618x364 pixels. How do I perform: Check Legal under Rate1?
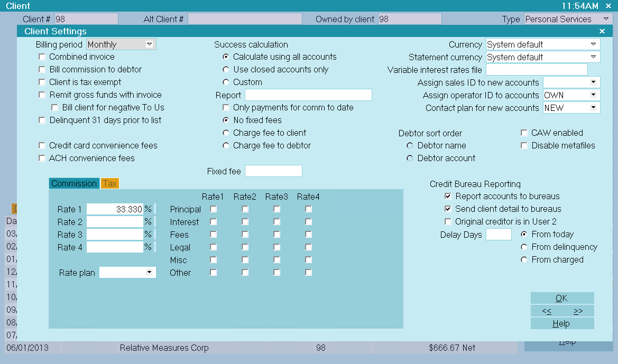(x=213, y=247)
